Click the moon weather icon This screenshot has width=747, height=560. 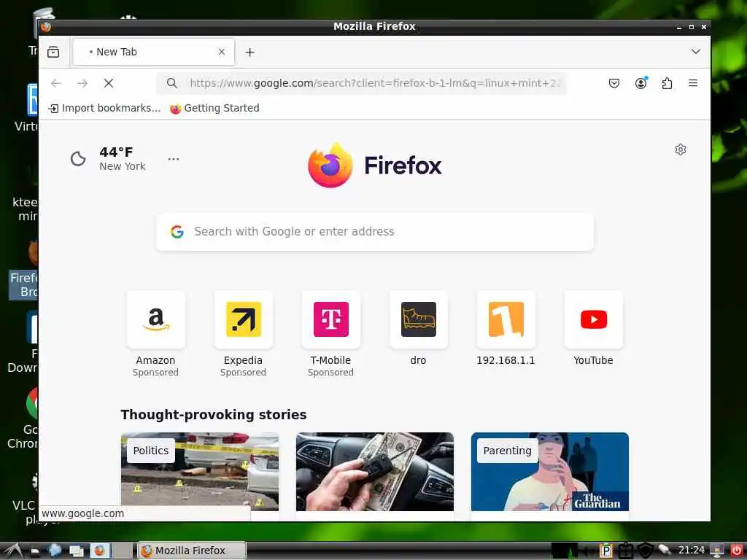(78, 158)
